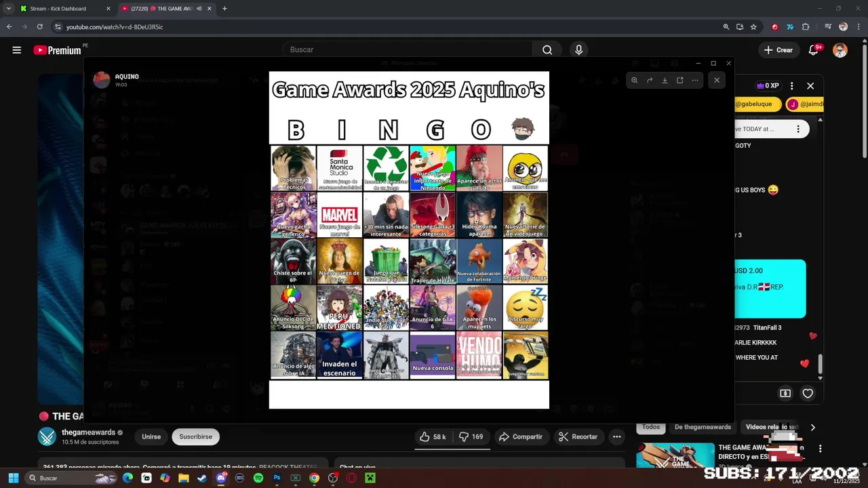This screenshot has width=868, height=488.
Task: Click taskbar Buscar search box
Action: (x=71, y=478)
